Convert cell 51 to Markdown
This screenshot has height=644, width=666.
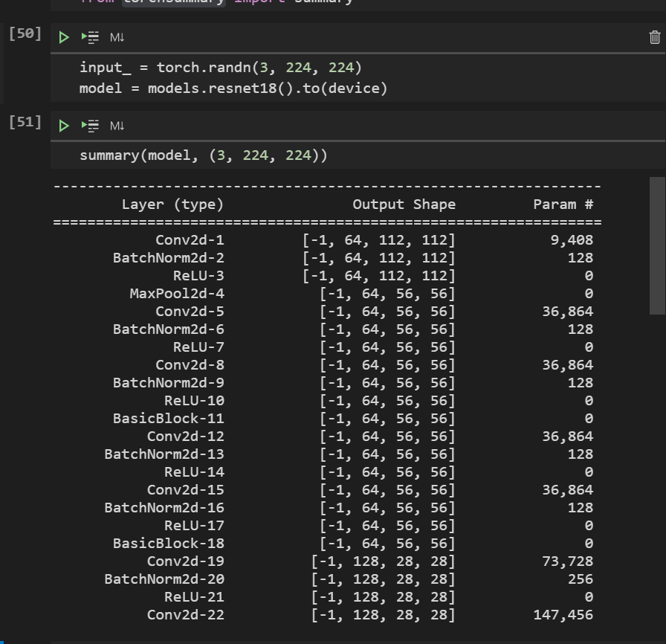coord(117,126)
